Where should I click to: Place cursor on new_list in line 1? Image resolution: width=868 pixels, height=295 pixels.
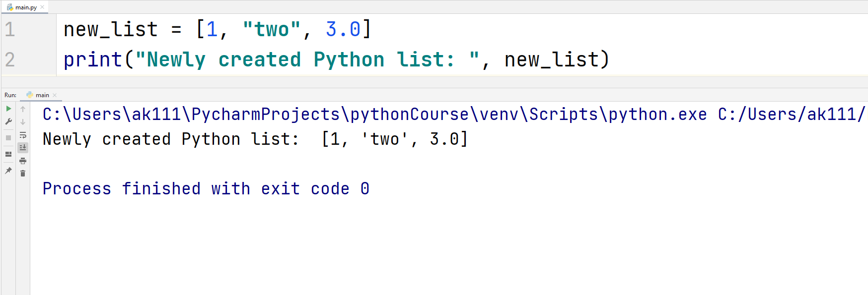pos(111,30)
